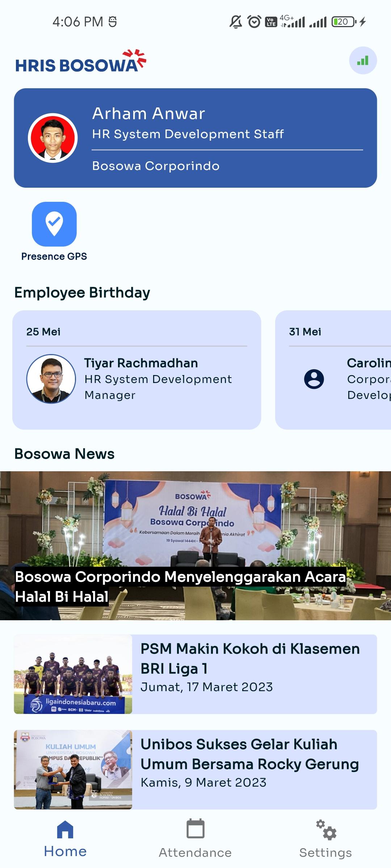391x868 pixels.
Task: Open the Home tab
Action: 65,839
